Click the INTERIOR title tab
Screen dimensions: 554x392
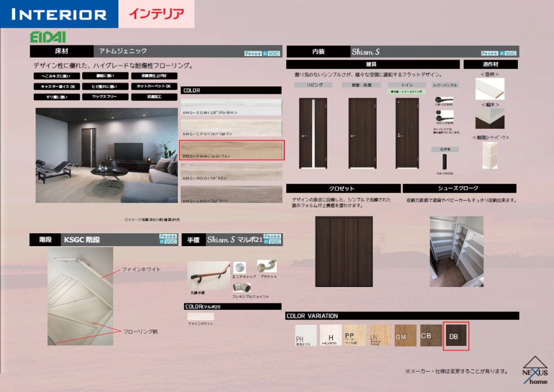[x=59, y=14]
